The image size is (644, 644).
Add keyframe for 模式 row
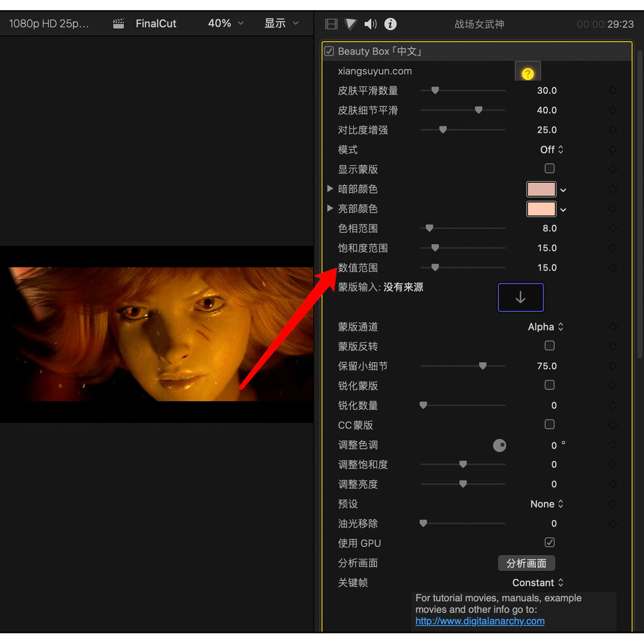613,150
